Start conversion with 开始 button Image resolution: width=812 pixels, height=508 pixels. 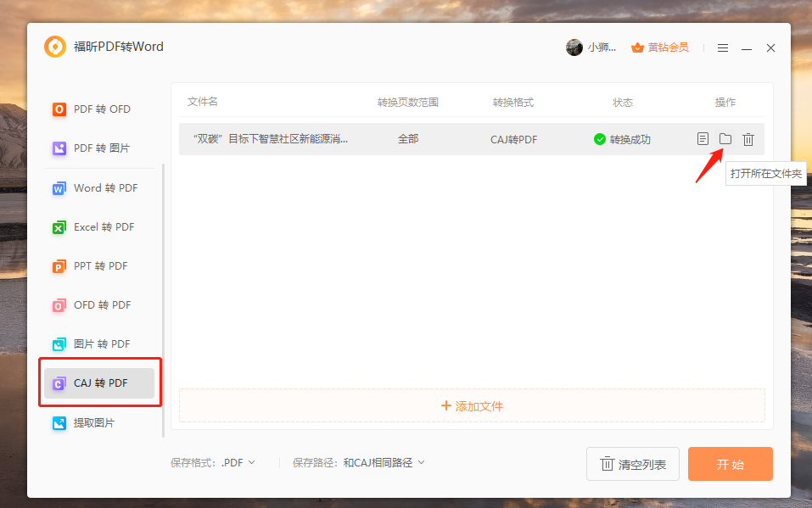click(730, 464)
